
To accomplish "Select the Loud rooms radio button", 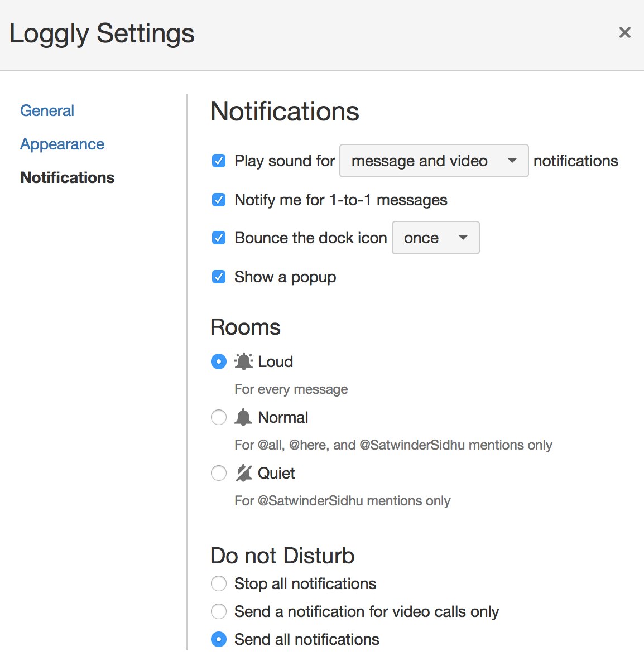I will [x=219, y=361].
